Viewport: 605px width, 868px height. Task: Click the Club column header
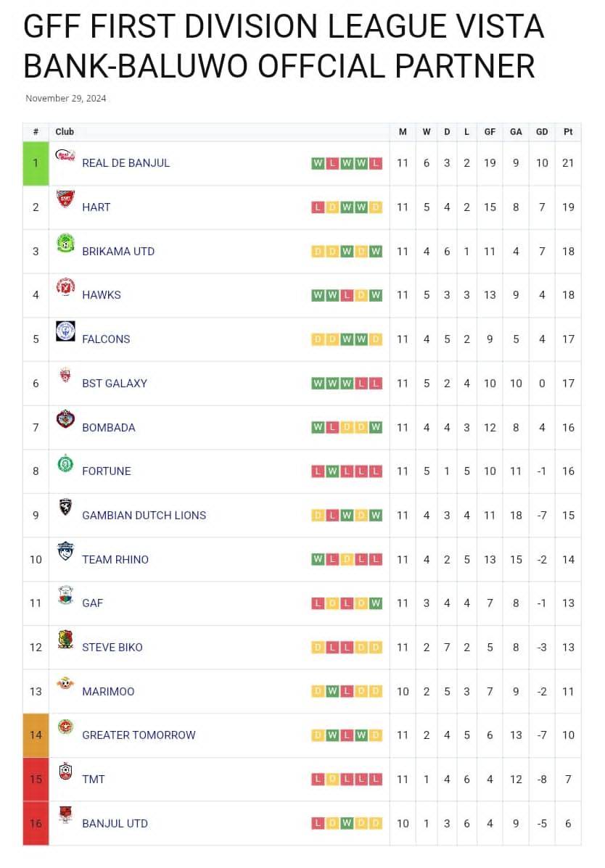(x=65, y=132)
